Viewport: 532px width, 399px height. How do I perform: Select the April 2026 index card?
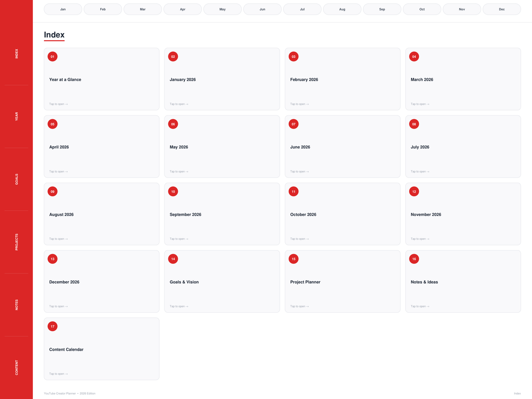point(102,146)
